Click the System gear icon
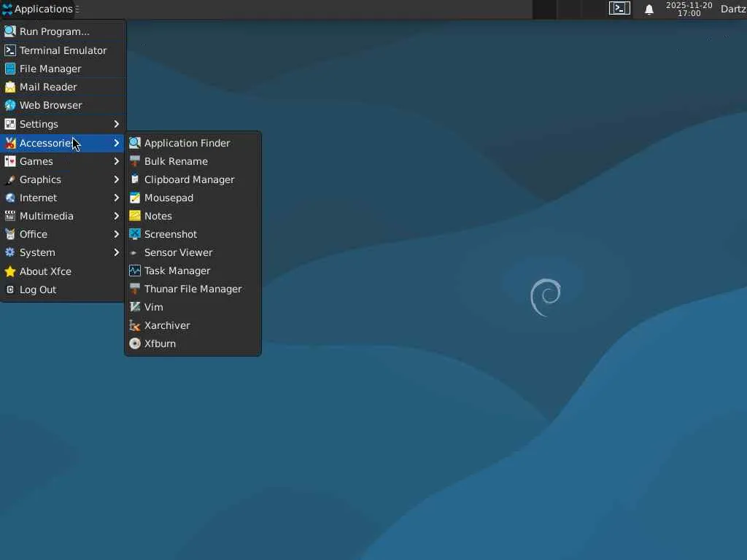The height and width of the screenshot is (560, 747). pyautogui.click(x=10, y=252)
